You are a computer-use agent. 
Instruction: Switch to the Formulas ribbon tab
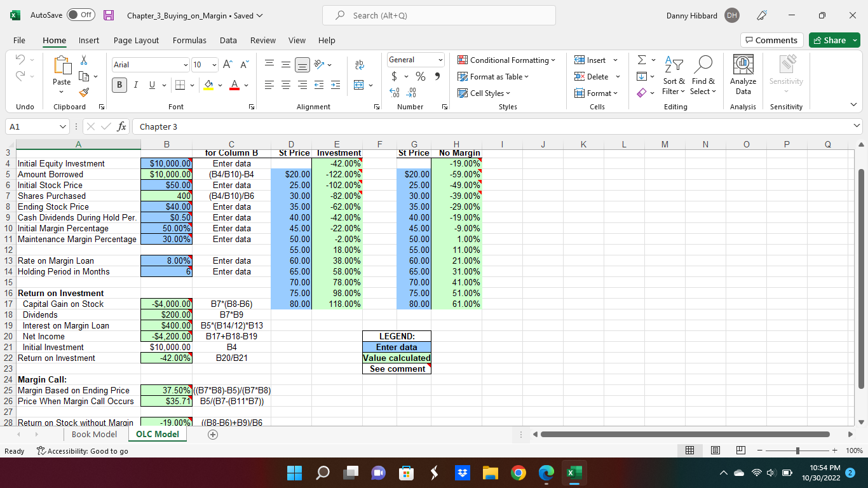(x=189, y=40)
